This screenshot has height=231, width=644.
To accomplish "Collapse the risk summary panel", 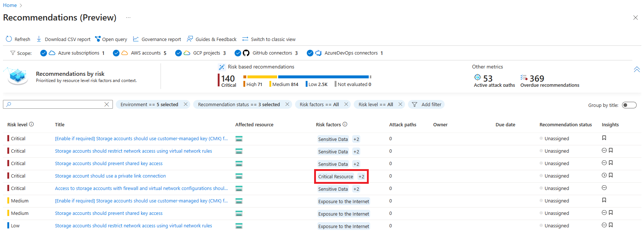I will [637, 69].
